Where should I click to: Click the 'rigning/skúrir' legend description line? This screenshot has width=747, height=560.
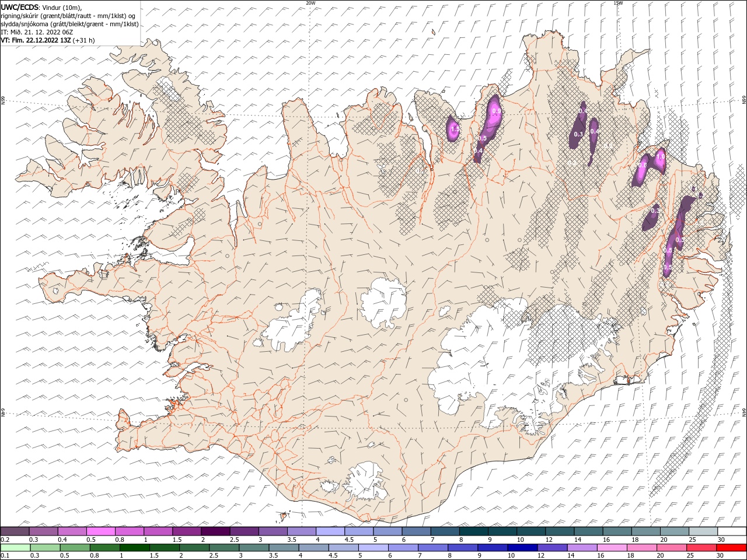pos(68,16)
